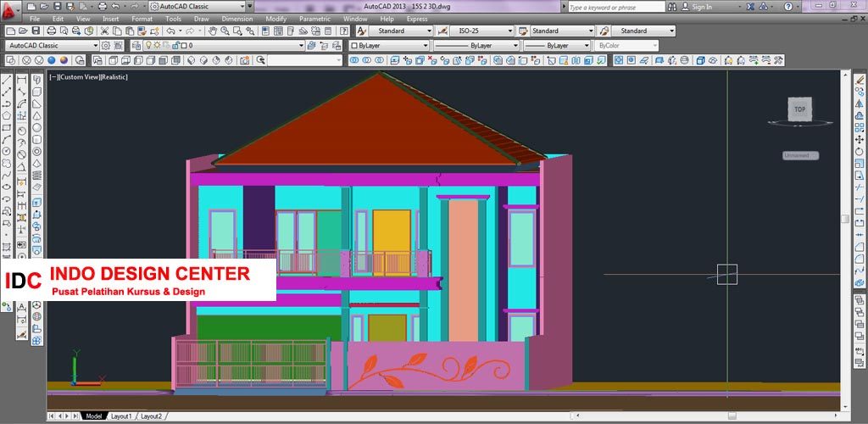Click the binoculars search icon
The height and width of the screenshot is (424, 868).
tap(672, 7)
